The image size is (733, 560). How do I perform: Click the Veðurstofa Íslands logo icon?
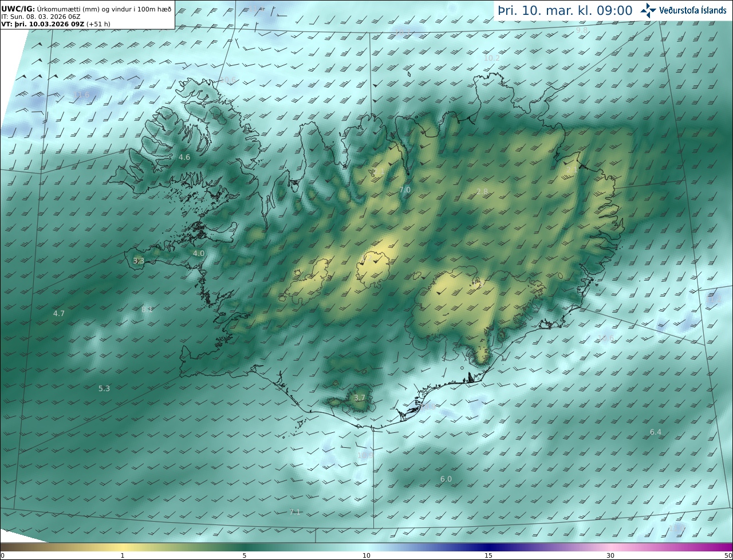click(648, 10)
